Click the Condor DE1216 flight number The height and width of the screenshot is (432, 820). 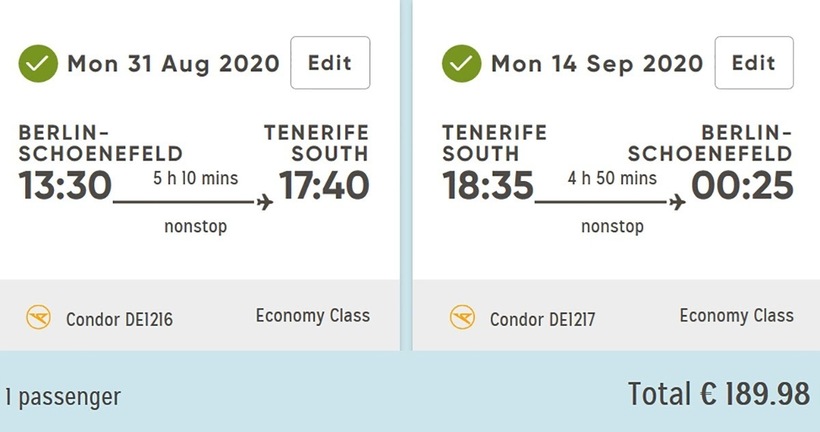click(x=119, y=320)
